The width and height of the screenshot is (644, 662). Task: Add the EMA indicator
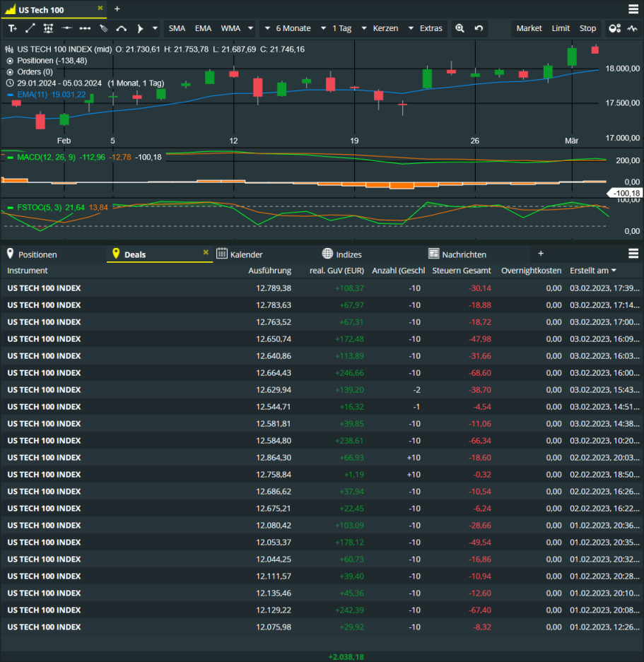click(x=203, y=28)
